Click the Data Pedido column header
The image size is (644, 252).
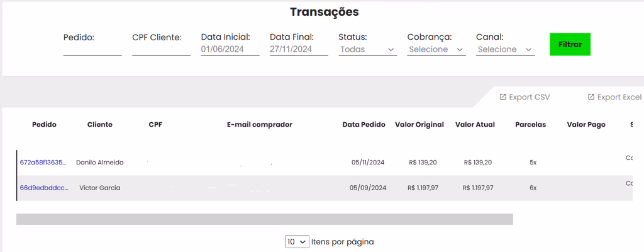[x=364, y=124]
